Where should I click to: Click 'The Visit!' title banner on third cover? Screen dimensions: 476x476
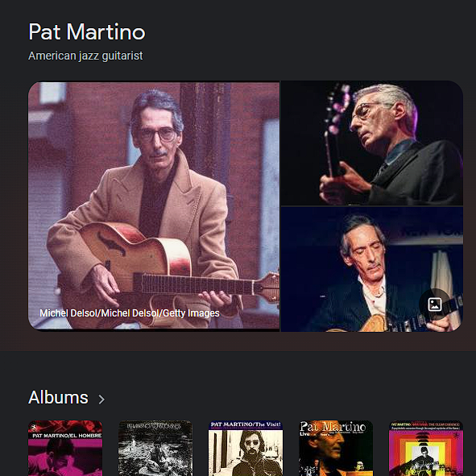pos(246,424)
